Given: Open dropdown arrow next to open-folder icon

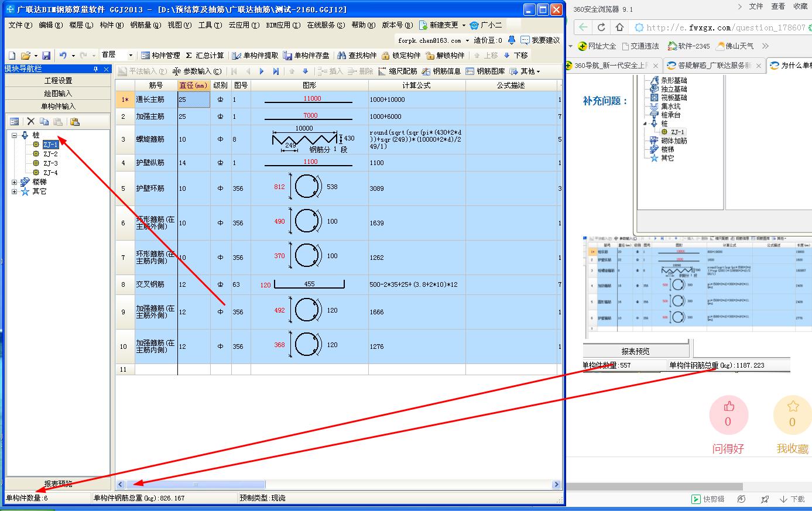Looking at the screenshot, I should pos(36,56).
